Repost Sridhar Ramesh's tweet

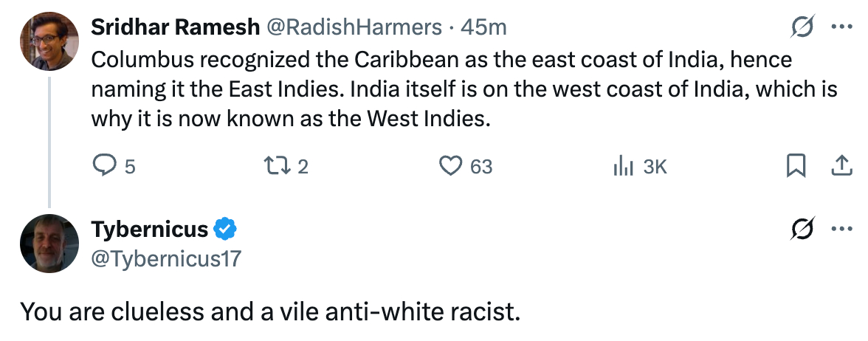tap(277, 167)
